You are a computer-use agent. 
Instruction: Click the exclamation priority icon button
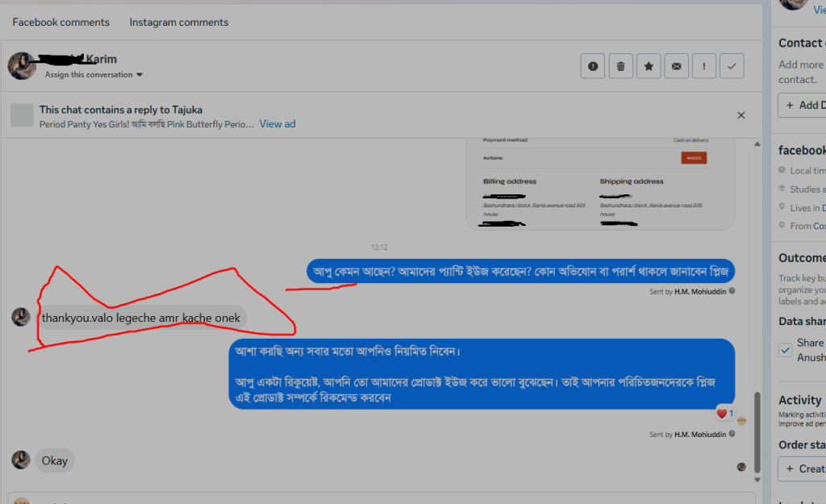[x=704, y=67]
